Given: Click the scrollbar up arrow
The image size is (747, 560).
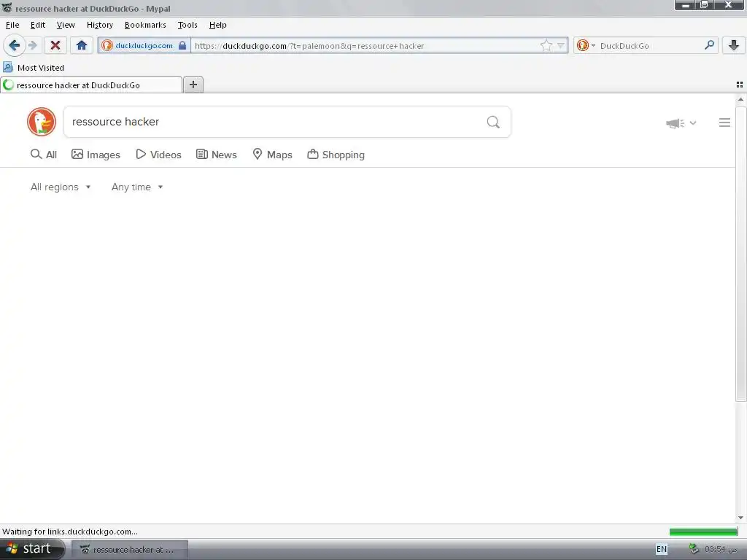Looking at the screenshot, I should click(x=740, y=99).
